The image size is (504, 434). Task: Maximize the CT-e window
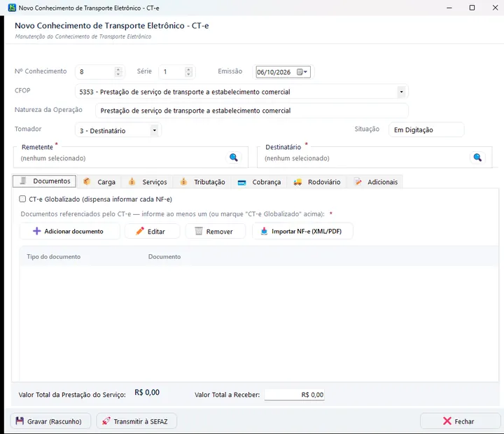click(472, 8)
